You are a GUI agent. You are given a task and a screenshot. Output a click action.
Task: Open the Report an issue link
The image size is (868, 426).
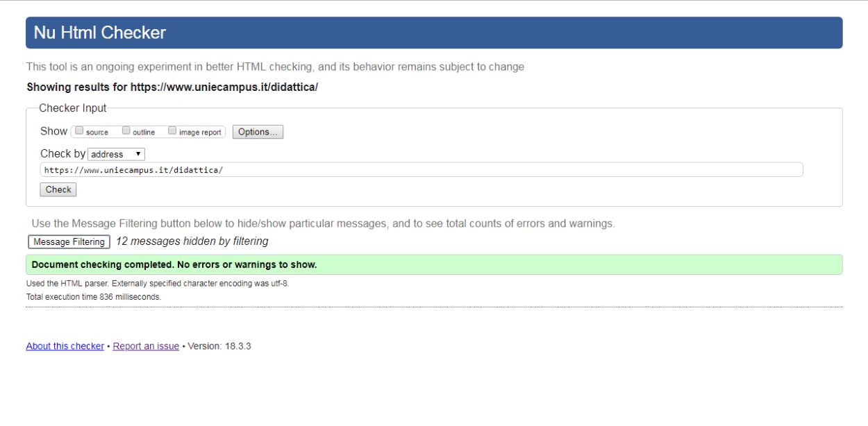(146, 346)
